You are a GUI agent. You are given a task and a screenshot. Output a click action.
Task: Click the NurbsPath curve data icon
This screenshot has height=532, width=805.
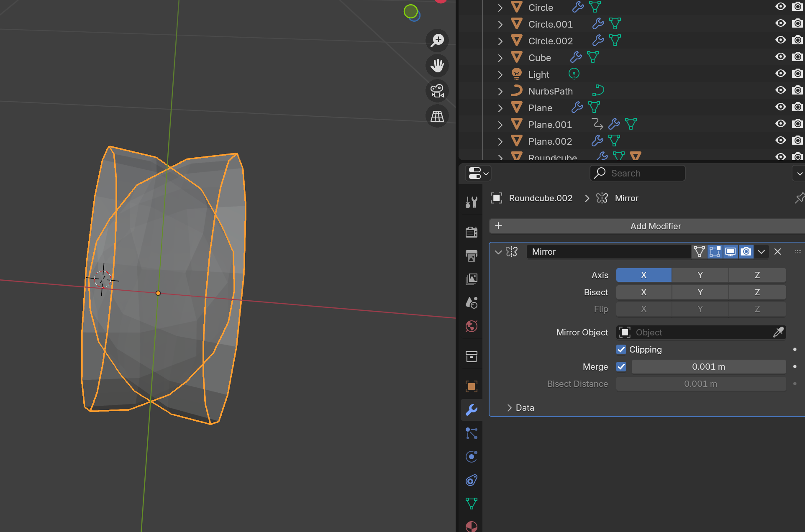click(598, 90)
